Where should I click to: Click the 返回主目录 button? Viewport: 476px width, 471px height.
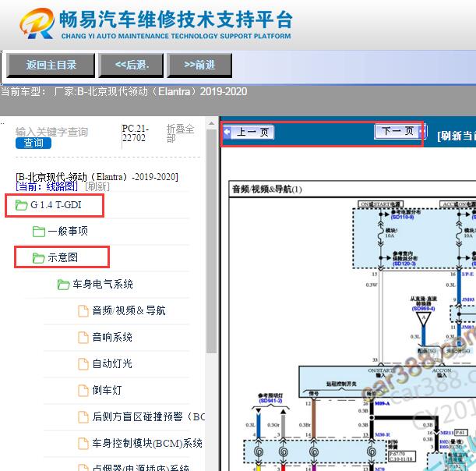coord(51,65)
